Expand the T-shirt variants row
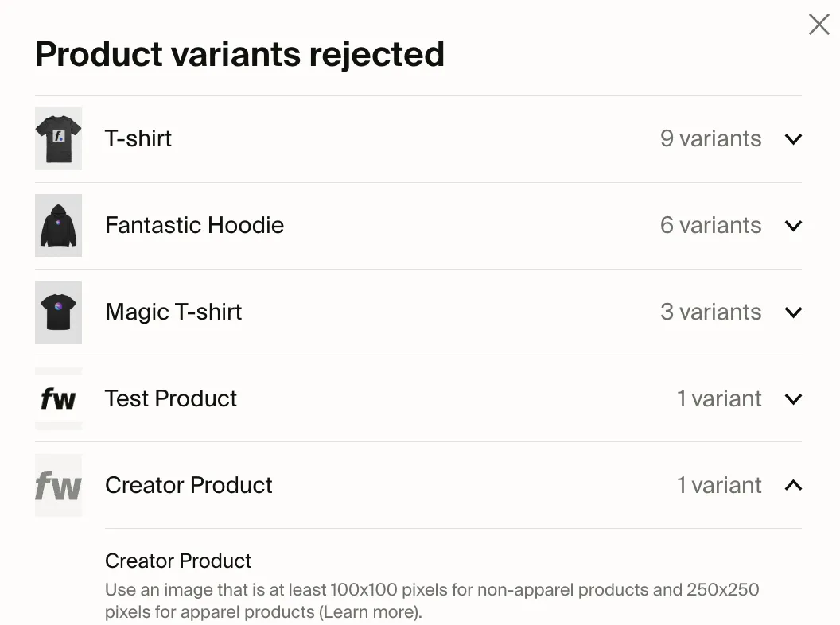The image size is (840, 625). point(793,138)
